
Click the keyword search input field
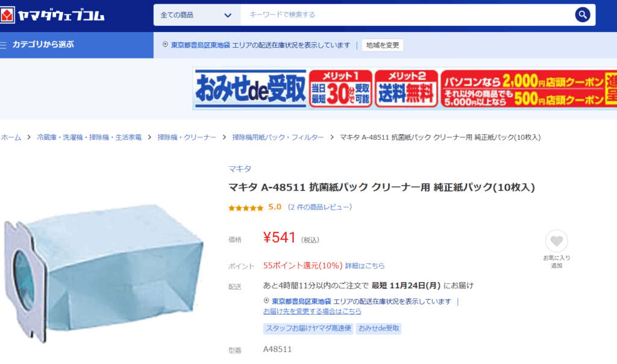coord(407,15)
